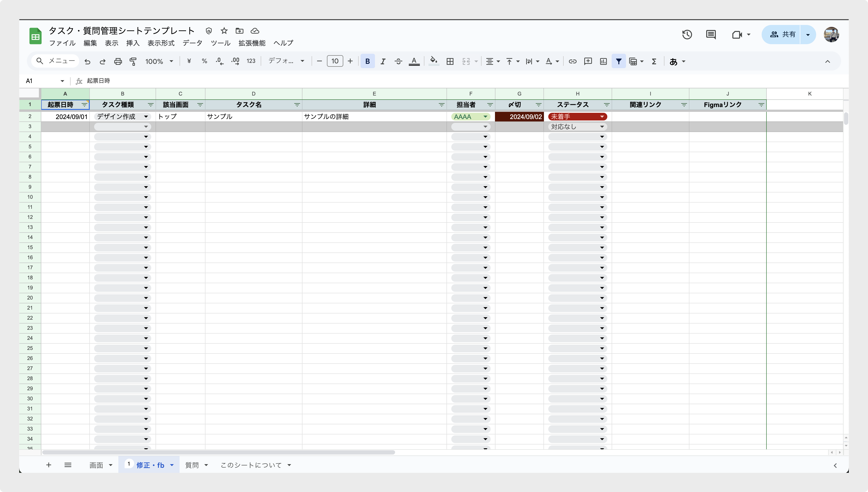This screenshot has height=492, width=868.
Task: Open the font family dropdown
Action: [x=286, y=61]
